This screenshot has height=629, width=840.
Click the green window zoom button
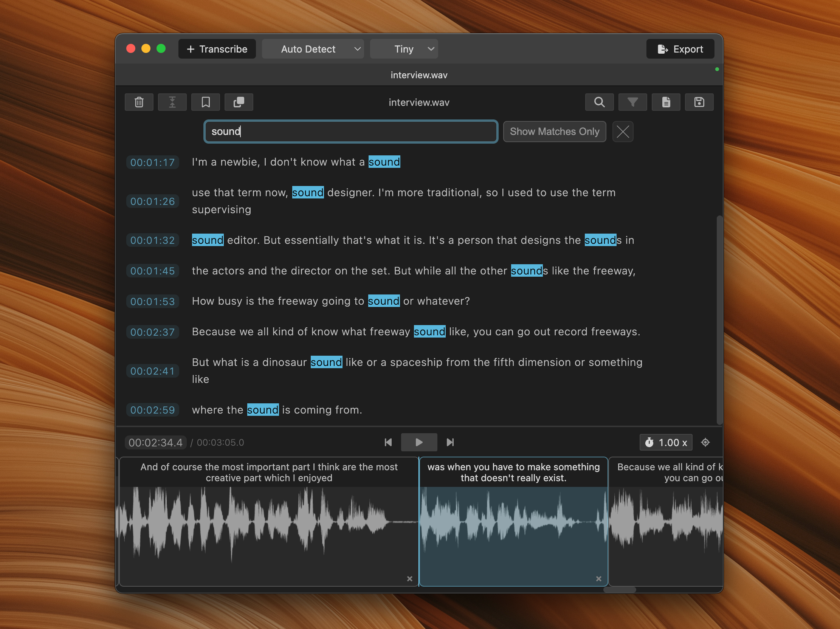pyautogui.click(x=161, y=49)
